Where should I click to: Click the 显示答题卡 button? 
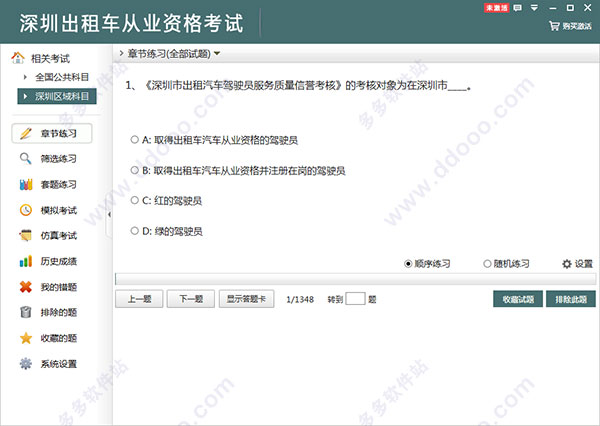(x=246, y=299)
